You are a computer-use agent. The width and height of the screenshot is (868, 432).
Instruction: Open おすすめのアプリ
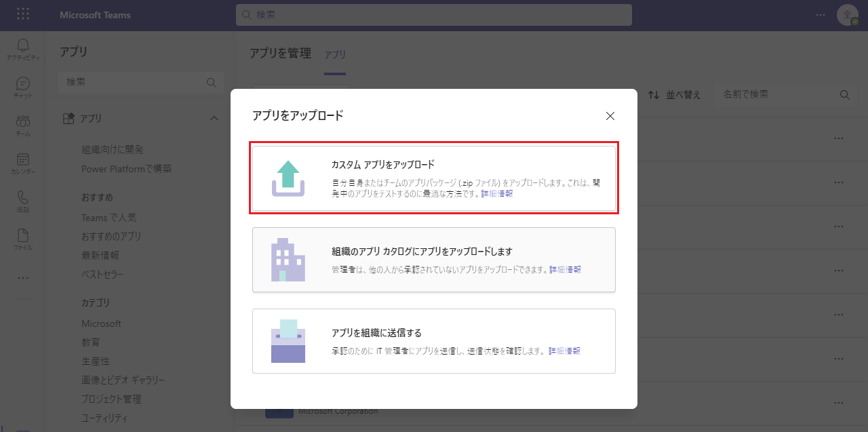111,237
